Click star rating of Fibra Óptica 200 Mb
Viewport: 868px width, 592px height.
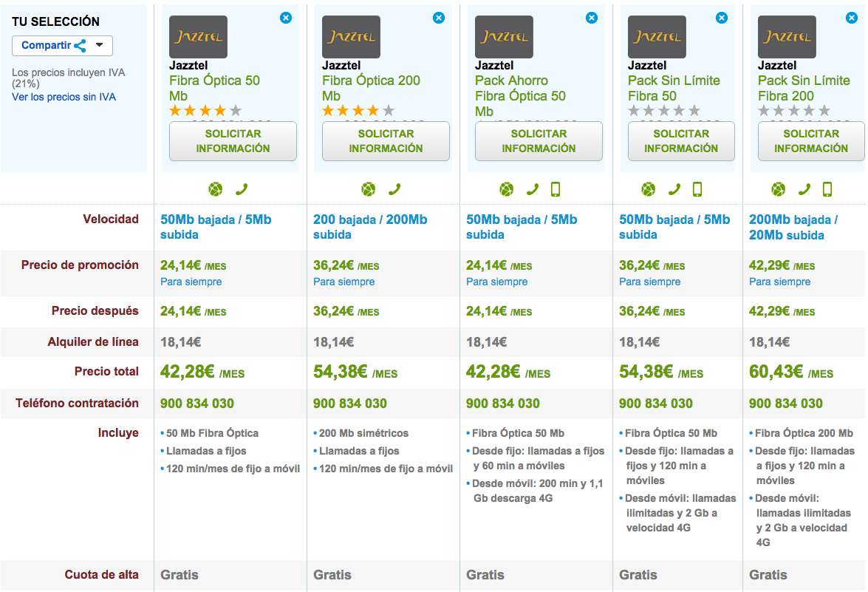(x=358, y=111)
